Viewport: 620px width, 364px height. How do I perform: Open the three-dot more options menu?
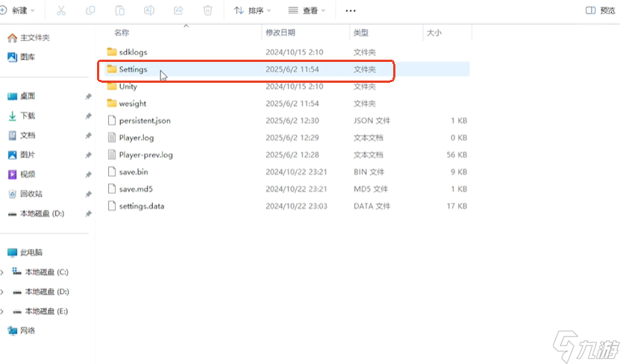coord(351,10)
